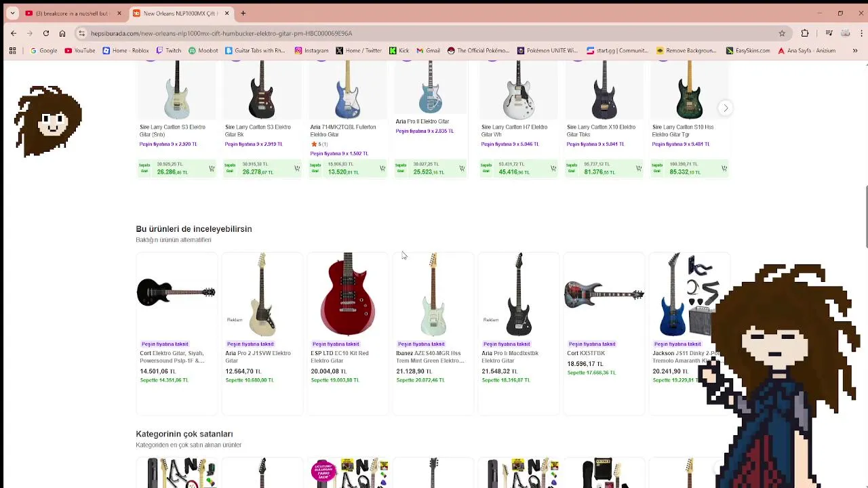Viewport: 868px width, 488px height.
Task: Add Sire Larry Carlton S3 Snb to cart
Action: pos(212,169)
